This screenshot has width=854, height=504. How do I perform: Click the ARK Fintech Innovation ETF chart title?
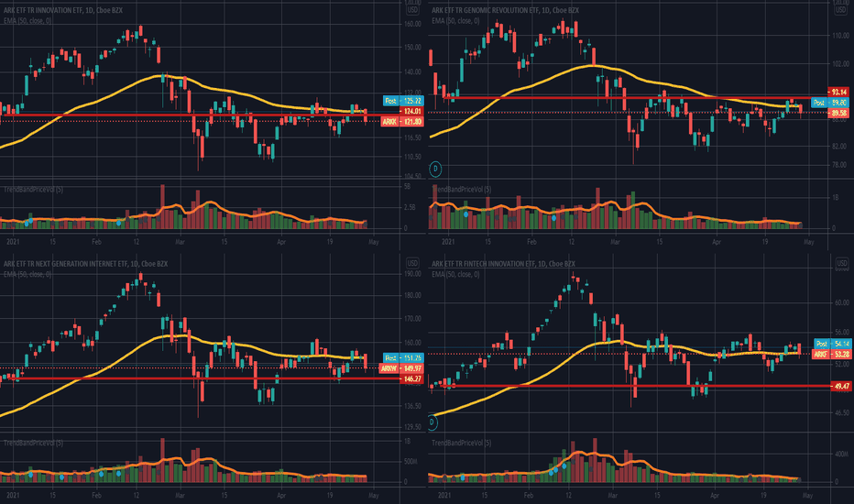[503, 264]
